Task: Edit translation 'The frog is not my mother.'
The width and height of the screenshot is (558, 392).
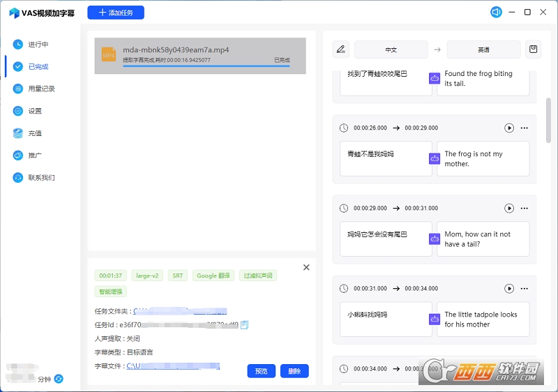Action: [483, 158]
